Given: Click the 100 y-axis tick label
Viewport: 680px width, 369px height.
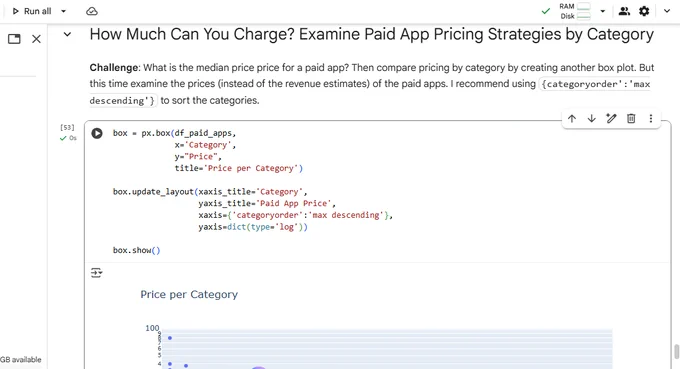Looking at the screenshot, I should pyautogui.click(x=152, y=328).
